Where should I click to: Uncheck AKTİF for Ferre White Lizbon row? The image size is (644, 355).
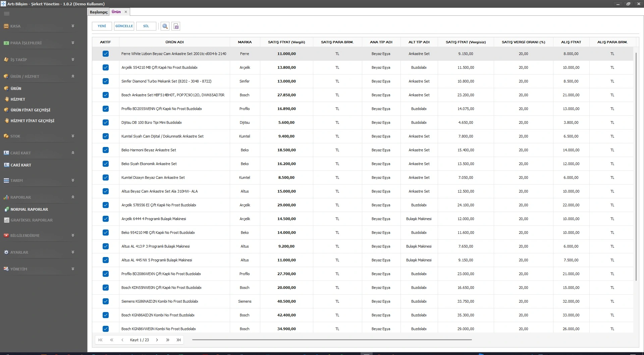(106, 54)
